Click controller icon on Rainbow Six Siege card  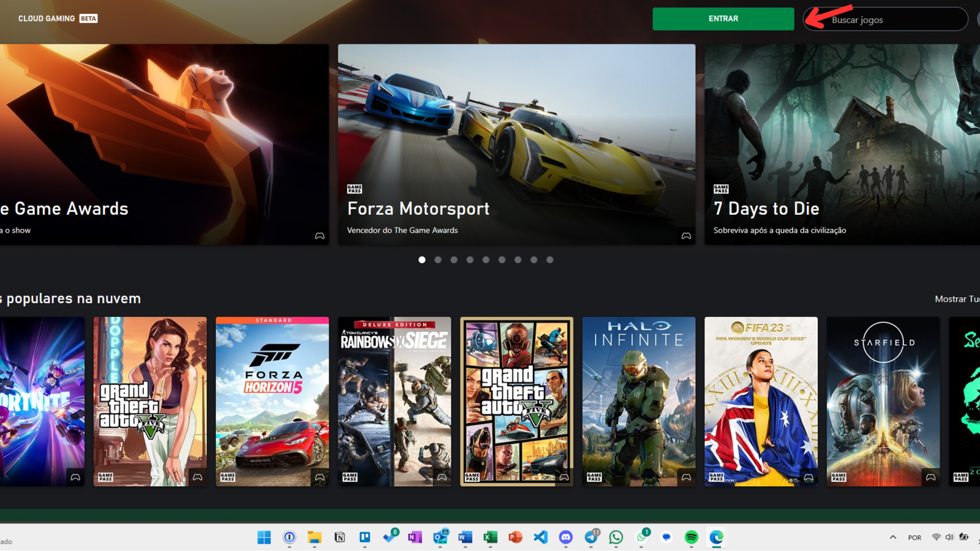[442, 477]
